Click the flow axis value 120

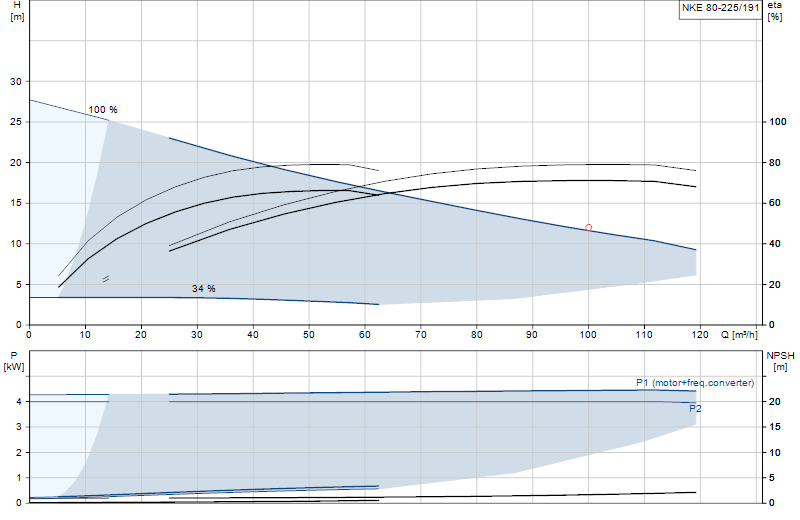tap(700, 335)
